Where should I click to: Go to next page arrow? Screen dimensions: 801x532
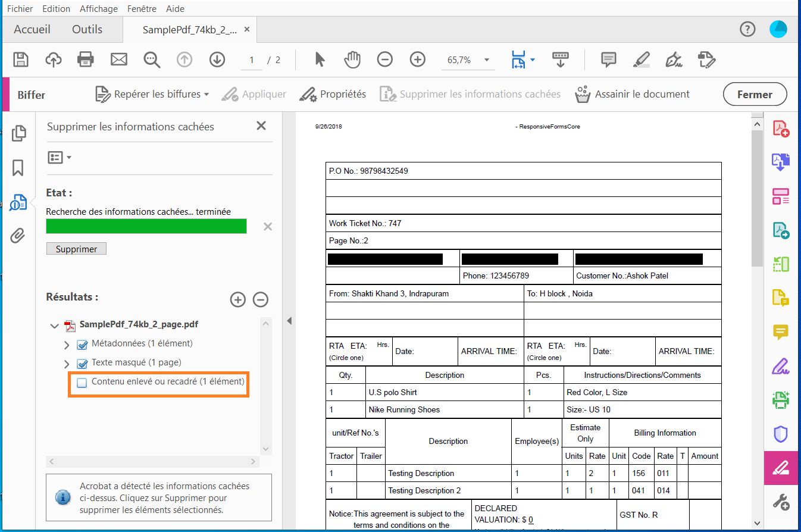[x=217, y=60]
